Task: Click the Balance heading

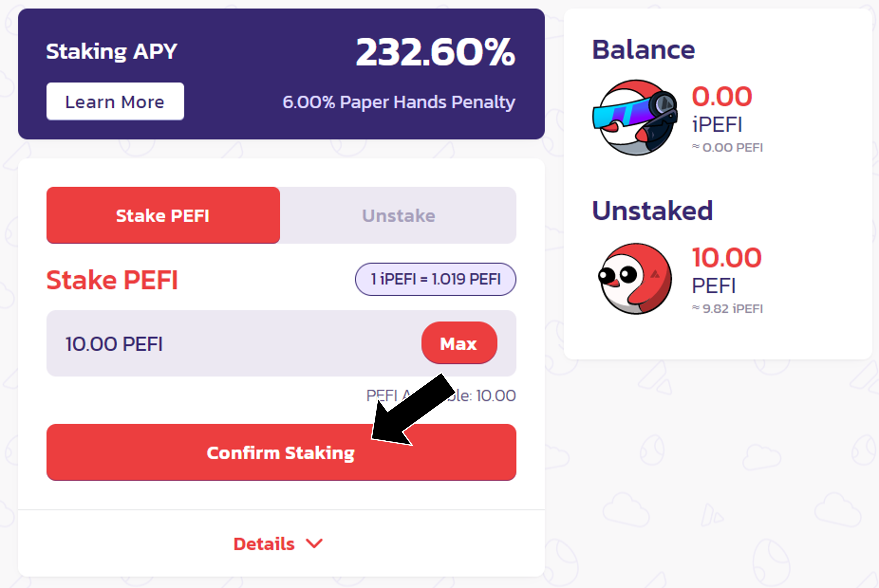Action: click(644, 49)
